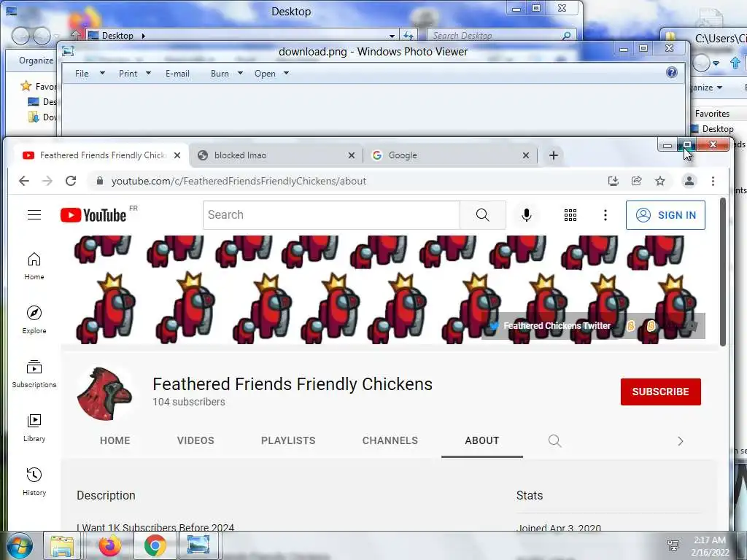The image size is (747, 560).
Task: Click YouTube search magnifier button
Action: coord(483,215)
